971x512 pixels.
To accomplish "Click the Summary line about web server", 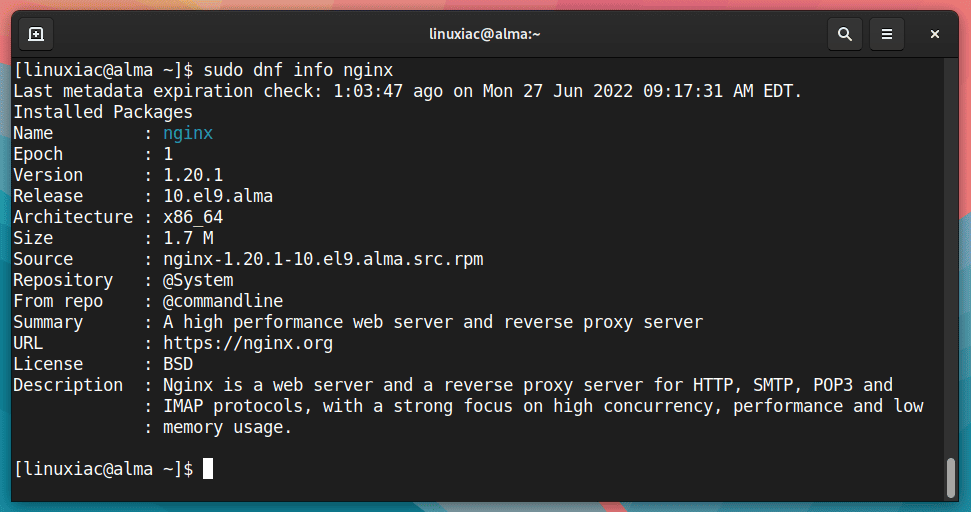I will (358, 322).
